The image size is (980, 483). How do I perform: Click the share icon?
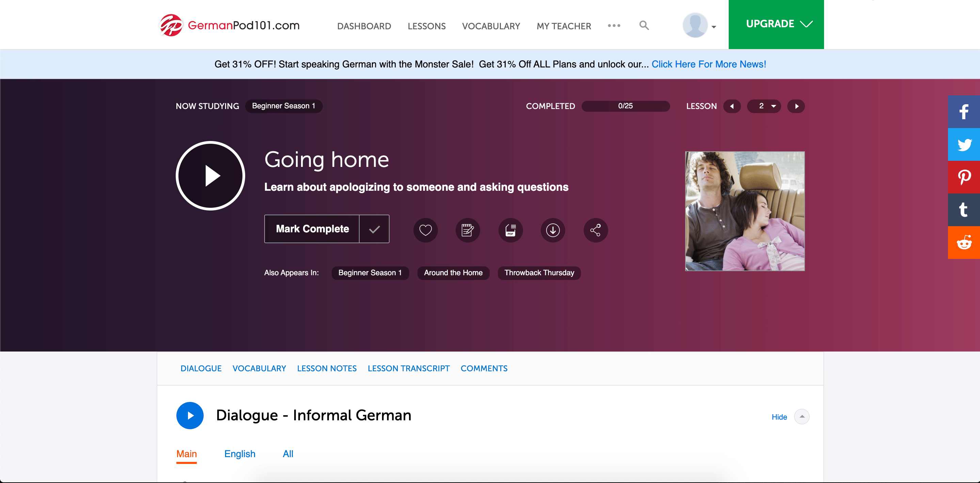coord(595,230)
